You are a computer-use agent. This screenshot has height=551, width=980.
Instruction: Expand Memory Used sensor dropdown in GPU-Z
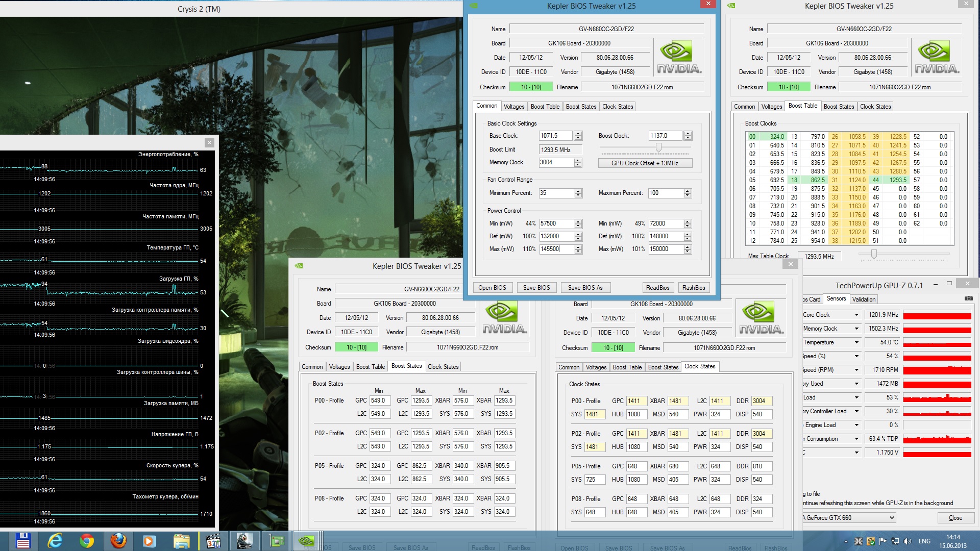point(856,384)
